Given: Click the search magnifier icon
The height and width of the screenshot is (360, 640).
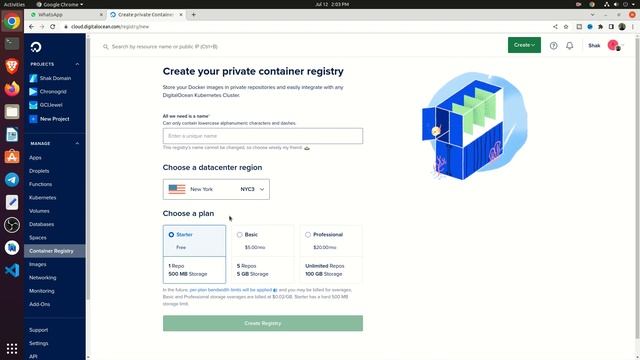Looking at the screenshot, I should pos(106,47).
